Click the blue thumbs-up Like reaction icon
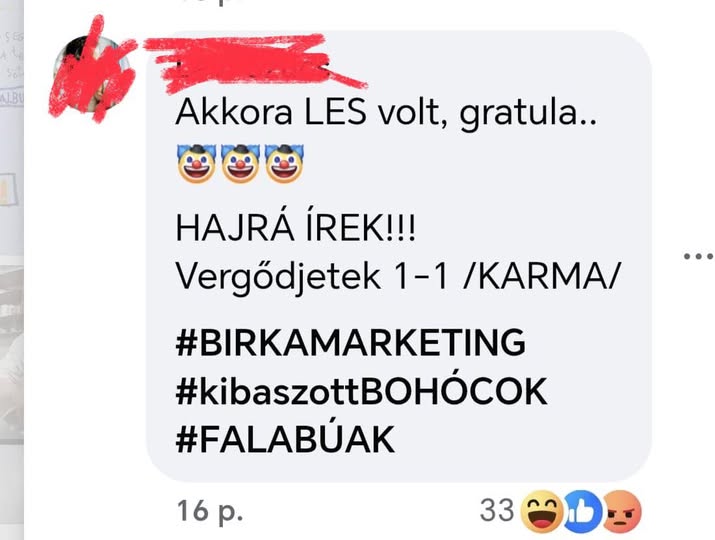 click(x=583, y=511)
